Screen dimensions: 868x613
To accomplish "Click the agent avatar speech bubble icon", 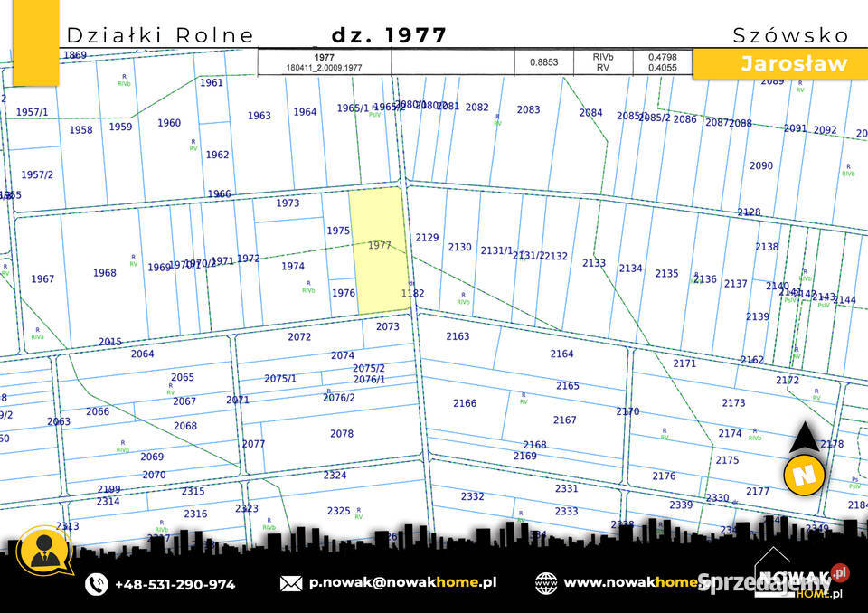I will point(44,552).
